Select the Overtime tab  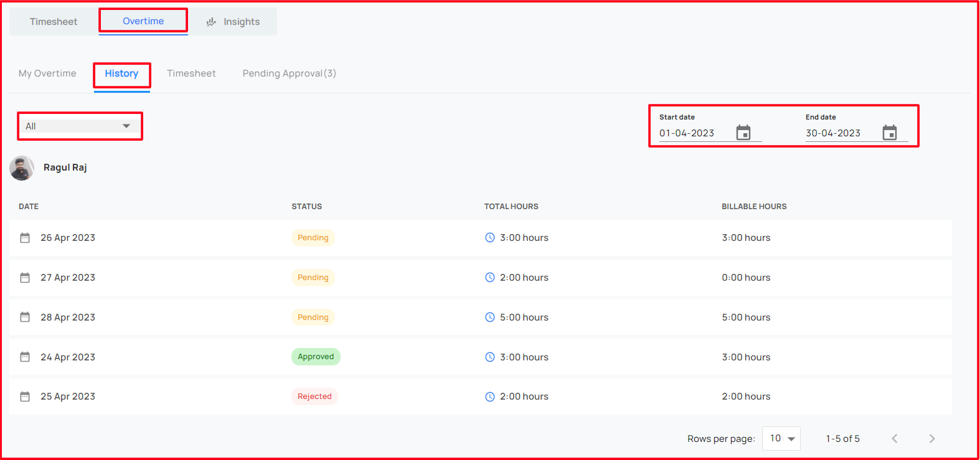click(143, 21)
